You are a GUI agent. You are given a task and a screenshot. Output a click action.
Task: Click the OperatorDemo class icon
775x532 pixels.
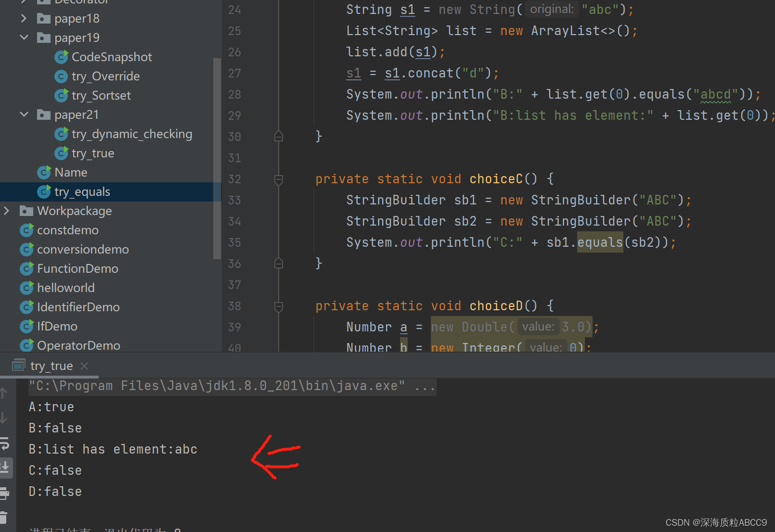point(26,345)
